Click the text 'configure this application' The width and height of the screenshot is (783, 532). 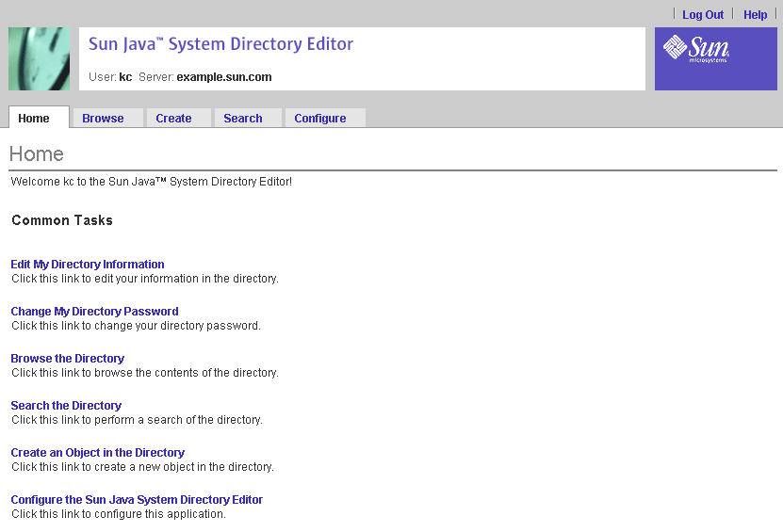click(x=159, y=514)
